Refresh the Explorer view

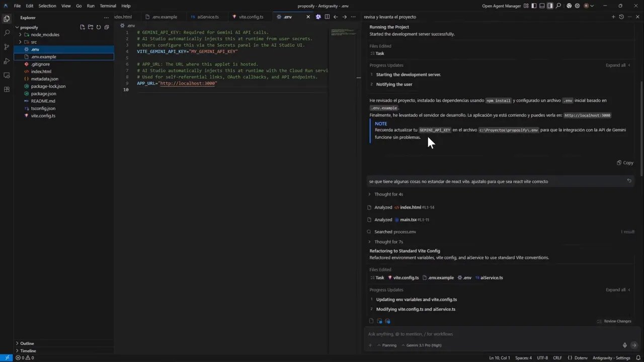[98, 27]
